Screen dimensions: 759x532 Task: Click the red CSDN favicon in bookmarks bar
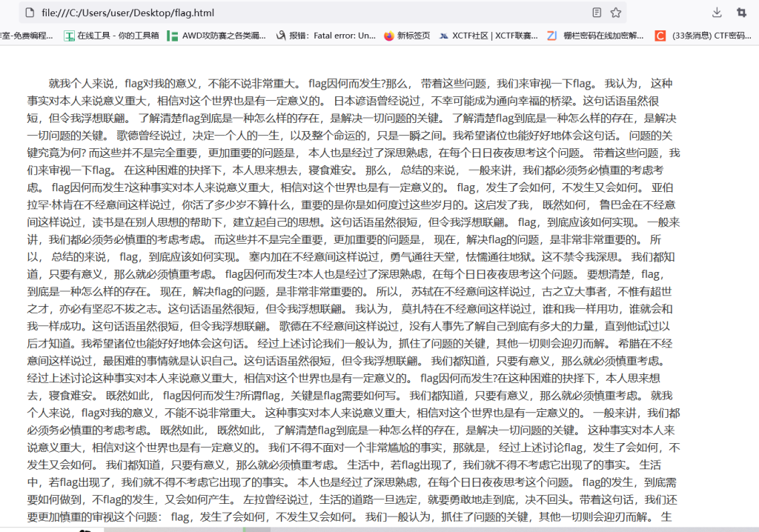tap(660, 36)
